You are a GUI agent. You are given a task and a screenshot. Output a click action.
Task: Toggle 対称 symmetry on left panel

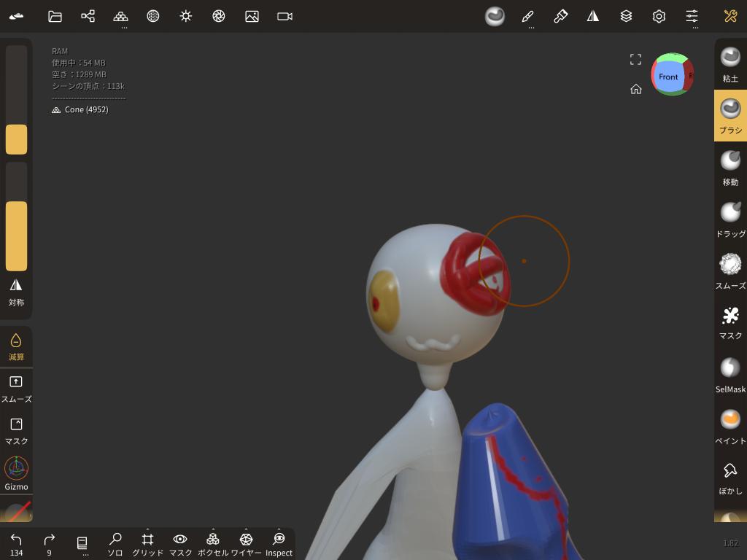coord(16,292)
